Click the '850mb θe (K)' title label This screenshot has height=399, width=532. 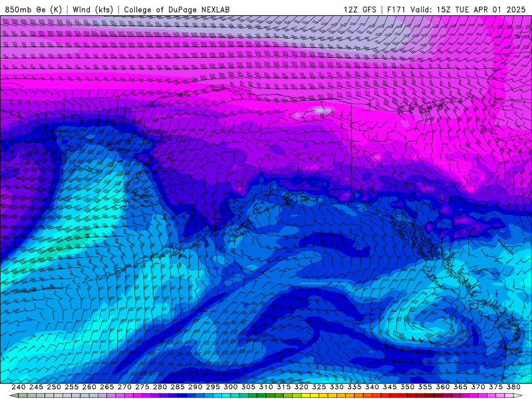(33, 9)
